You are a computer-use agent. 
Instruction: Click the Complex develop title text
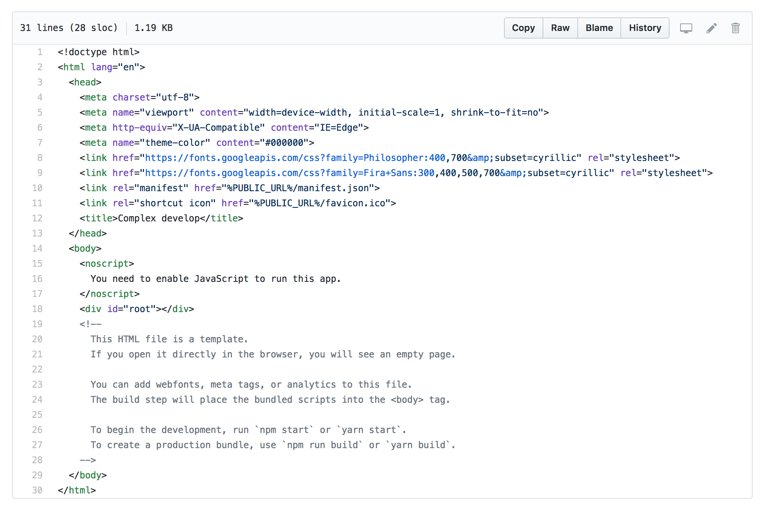(159, 218)
